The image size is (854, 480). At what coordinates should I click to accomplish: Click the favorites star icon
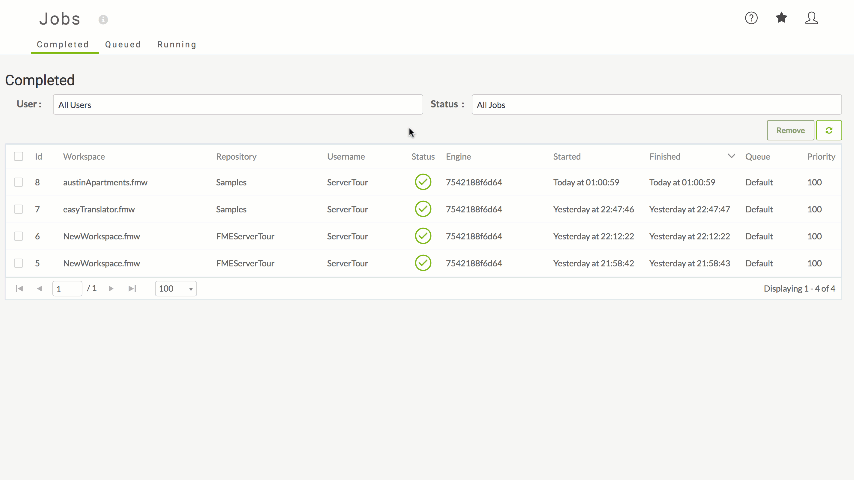coord(782,18)
